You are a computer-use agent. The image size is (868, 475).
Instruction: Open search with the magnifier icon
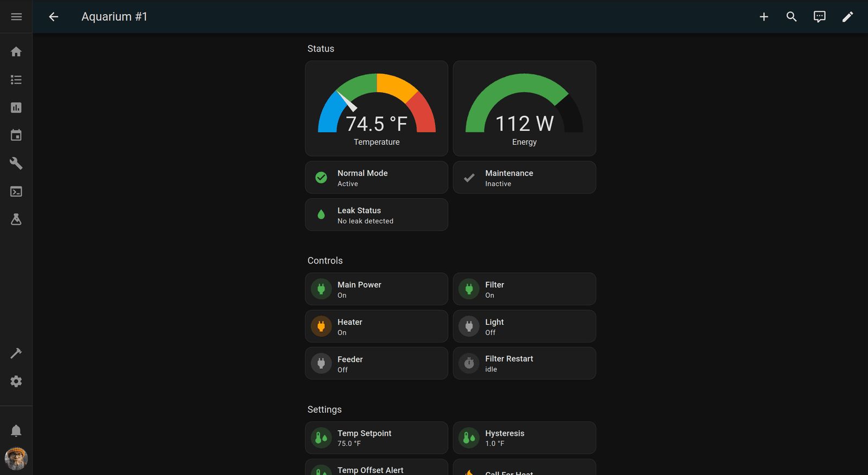coord(792,17)
